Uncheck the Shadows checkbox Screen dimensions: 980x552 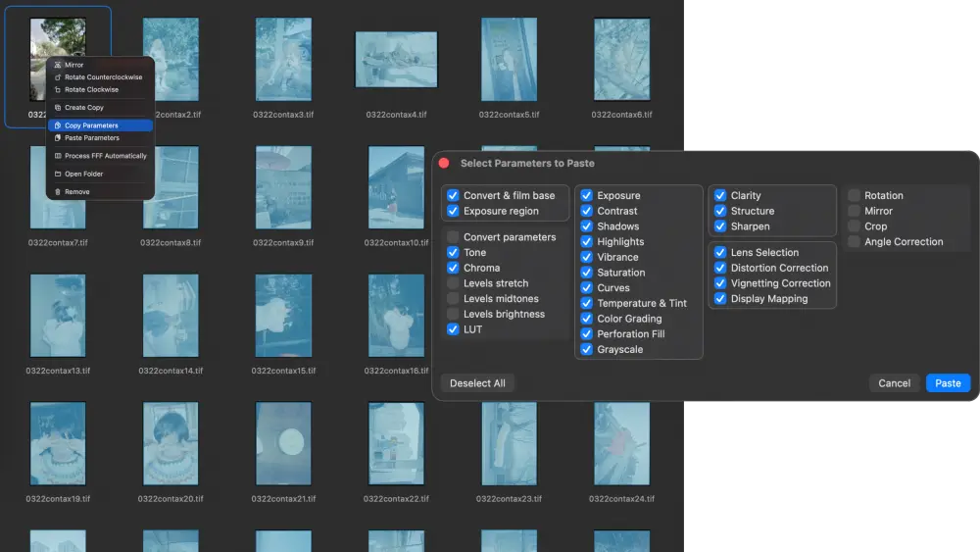coord(587,226)
